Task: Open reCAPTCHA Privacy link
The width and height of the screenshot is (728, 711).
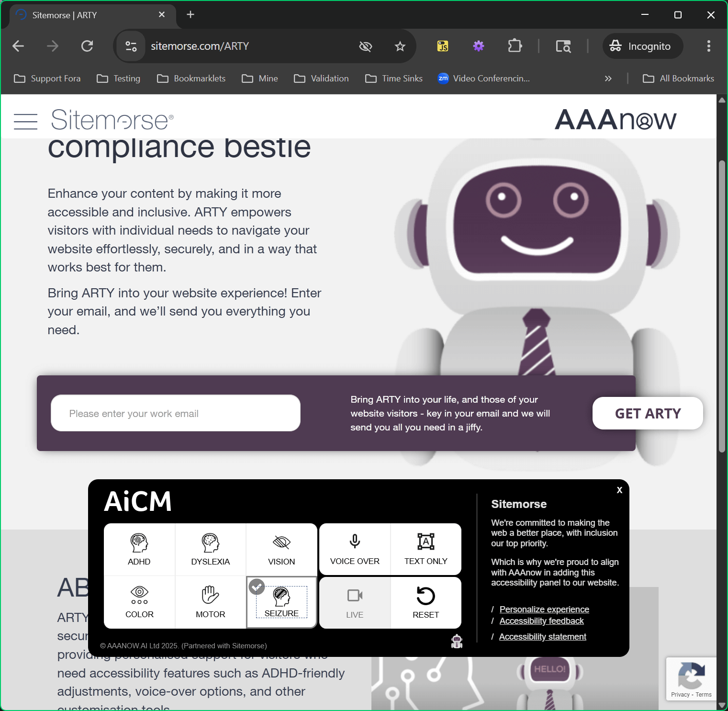Action: [680, 695]
